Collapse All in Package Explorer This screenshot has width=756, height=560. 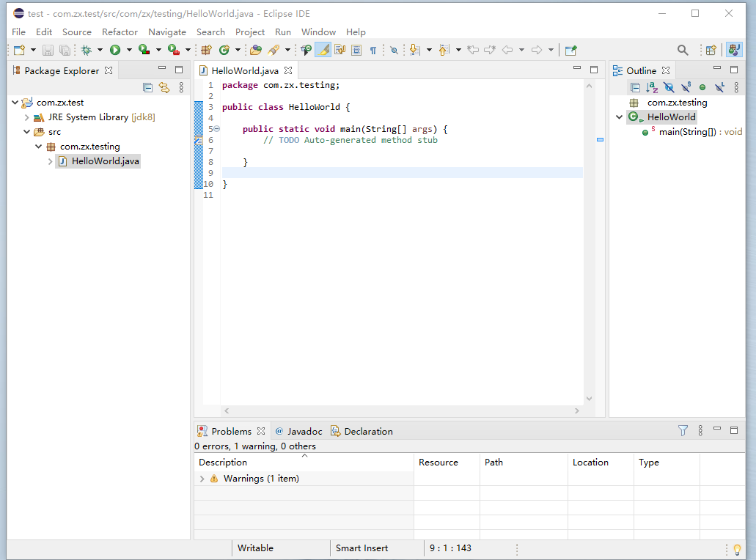(x=148, y=87)
